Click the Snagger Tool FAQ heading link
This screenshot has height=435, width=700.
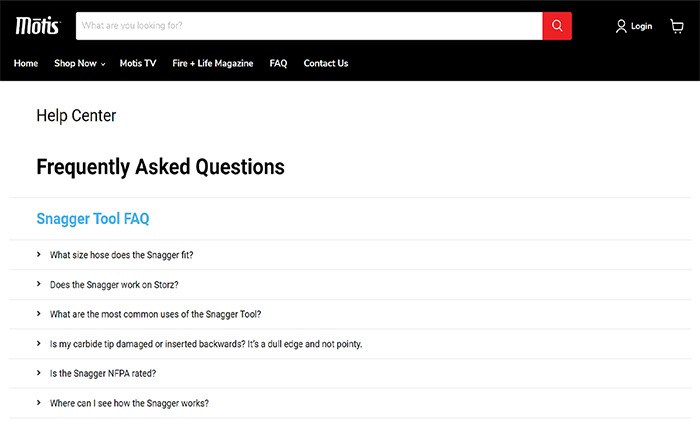[x=93, y=219]
